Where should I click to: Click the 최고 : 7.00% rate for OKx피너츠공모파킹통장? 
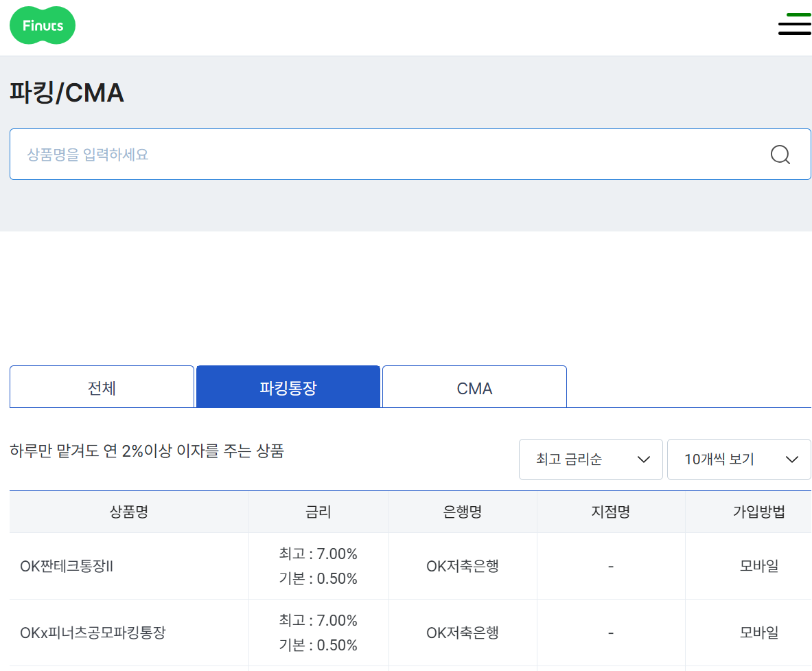pos(318,620)
